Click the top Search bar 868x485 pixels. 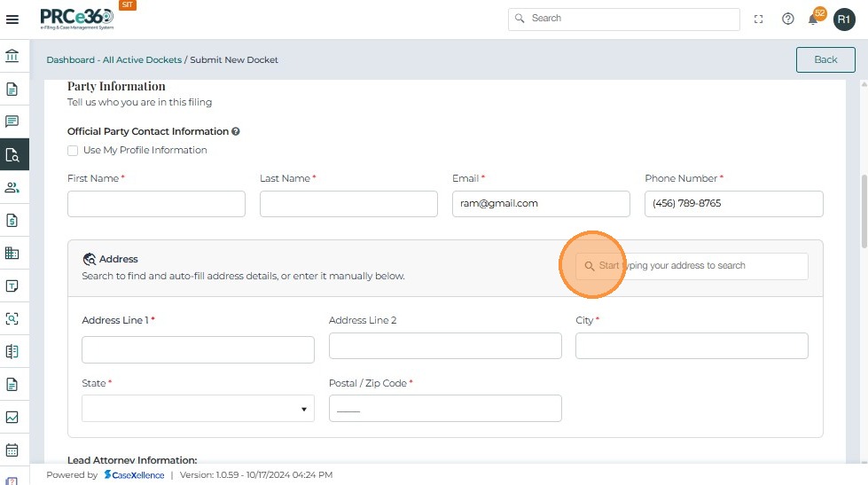pyautogui.click(x=624, y=19)
